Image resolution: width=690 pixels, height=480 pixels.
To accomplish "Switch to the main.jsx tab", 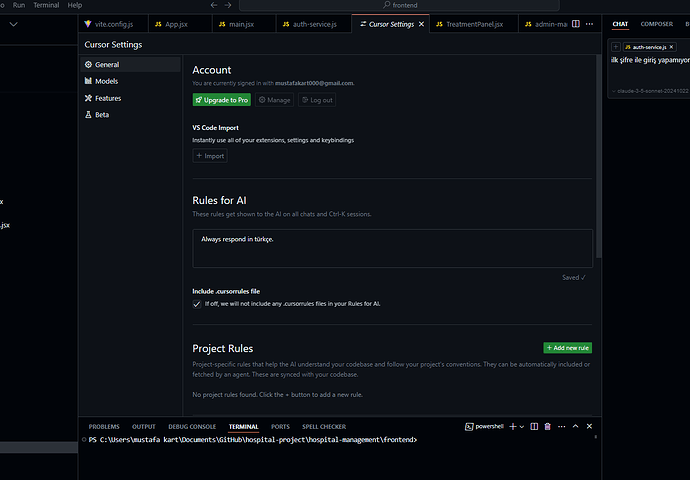I will 244,24.
